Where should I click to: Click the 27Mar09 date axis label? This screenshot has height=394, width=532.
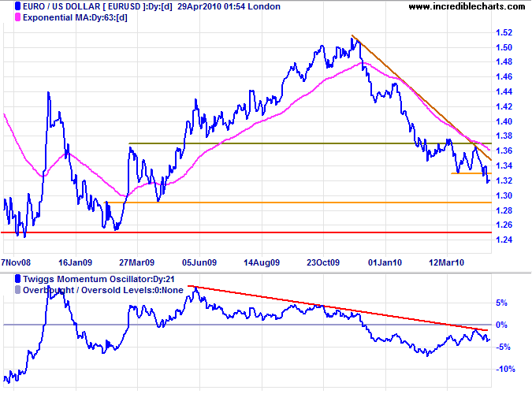tap(136, 262)
